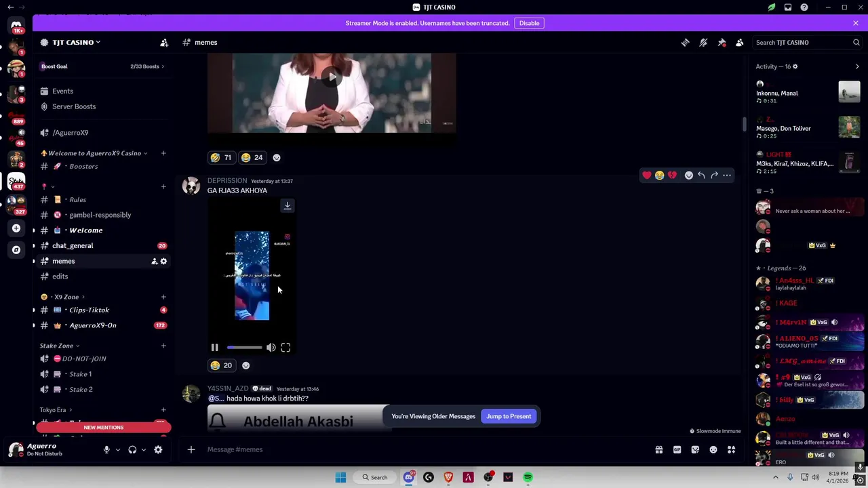Viewport: 868px width, 488px height.
Task: Open Apps launcher in message bar
Action: [x=732, y=449]
